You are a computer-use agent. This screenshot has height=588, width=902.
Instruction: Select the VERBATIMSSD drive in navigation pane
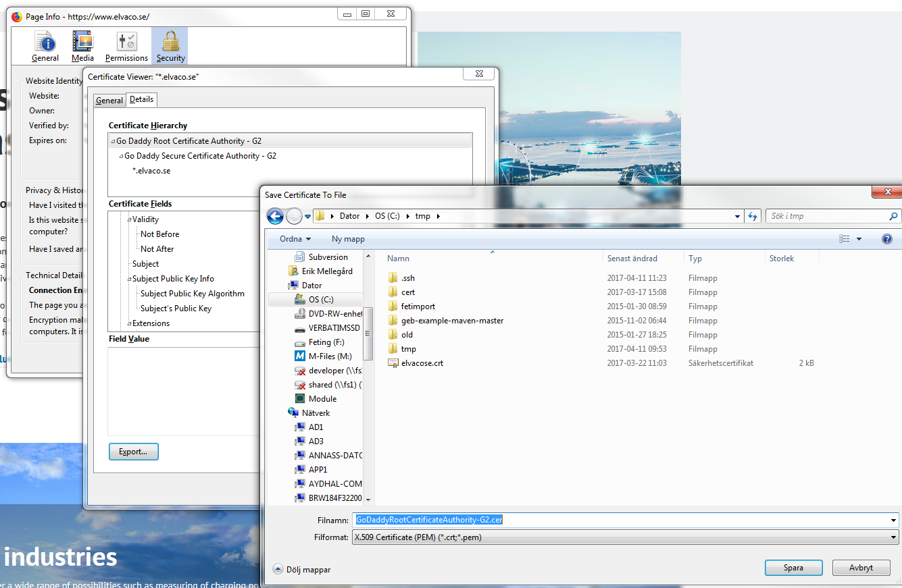point(328,328)
